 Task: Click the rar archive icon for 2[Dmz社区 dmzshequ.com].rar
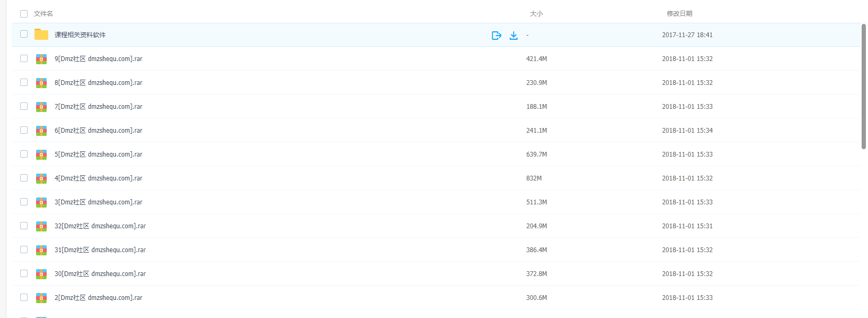click(x=41, y=298)
